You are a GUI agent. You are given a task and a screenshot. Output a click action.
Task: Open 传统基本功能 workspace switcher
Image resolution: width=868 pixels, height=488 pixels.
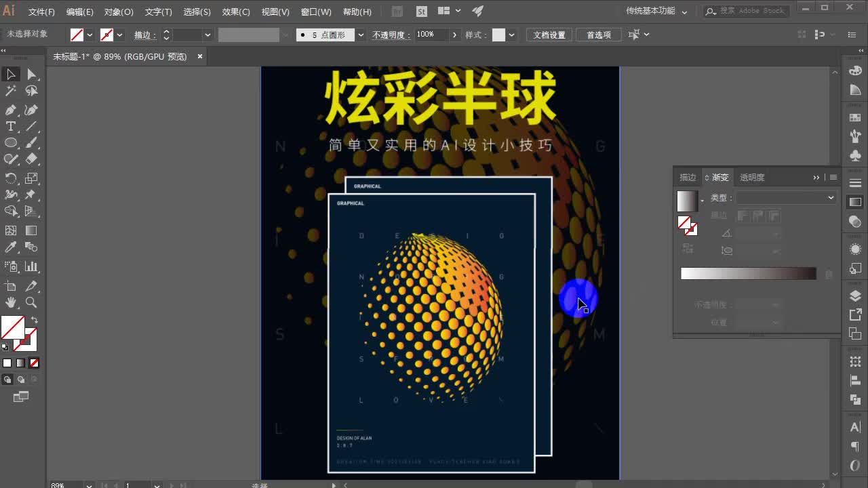pos(656,12)
